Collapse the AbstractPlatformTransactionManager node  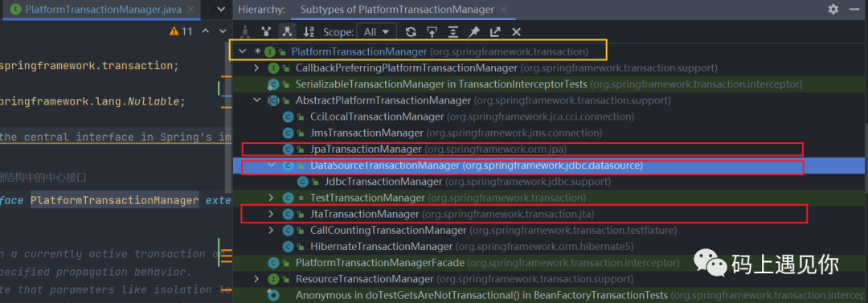click(257, 100)
